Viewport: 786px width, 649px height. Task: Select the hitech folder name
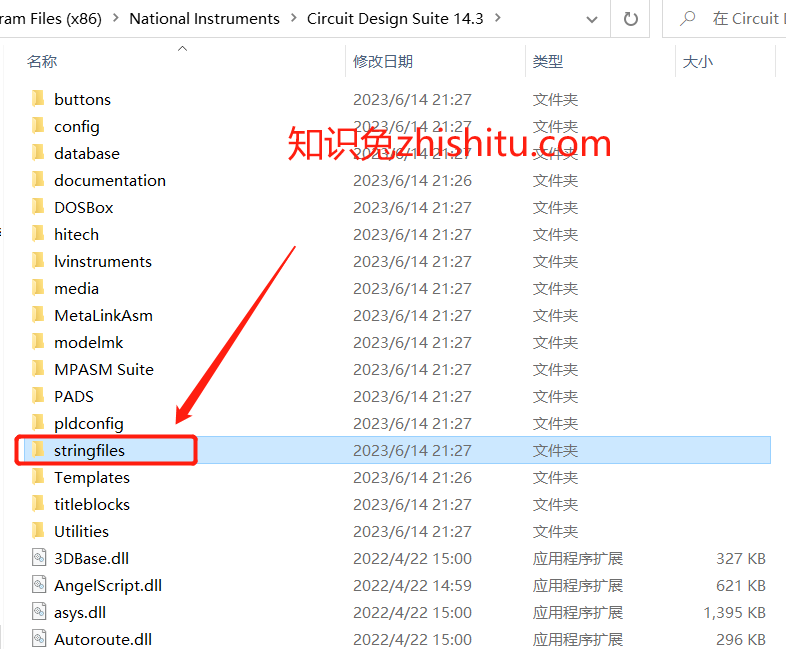pos(76,235)
